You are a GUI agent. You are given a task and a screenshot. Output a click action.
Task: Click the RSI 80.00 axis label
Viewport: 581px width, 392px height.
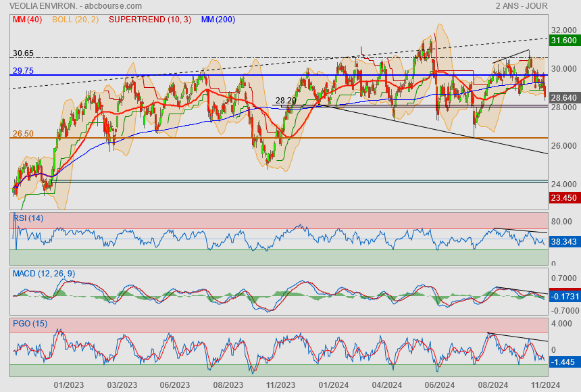coord(561,222)
